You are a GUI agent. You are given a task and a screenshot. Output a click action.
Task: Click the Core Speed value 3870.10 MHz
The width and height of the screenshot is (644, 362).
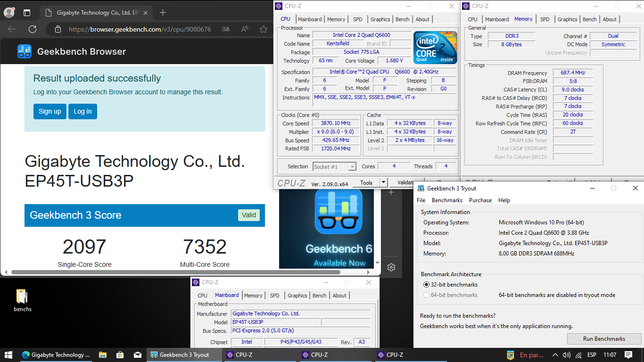click(335, 123)
